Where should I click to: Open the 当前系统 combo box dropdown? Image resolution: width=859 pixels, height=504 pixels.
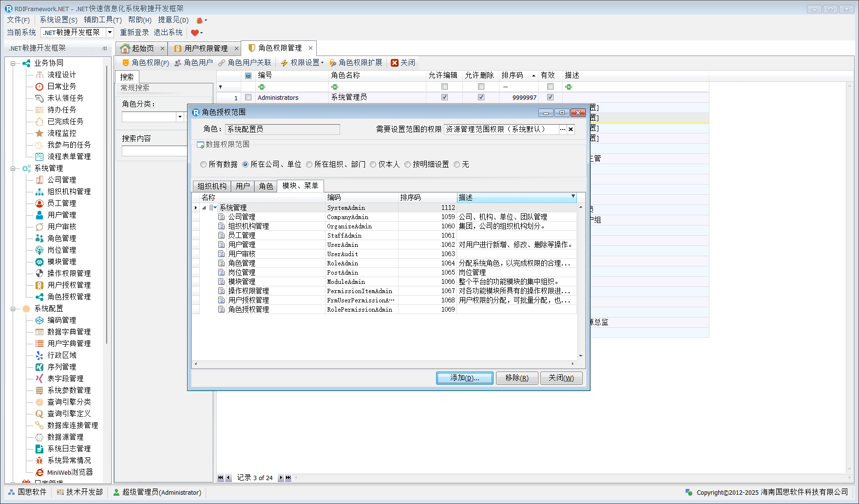[x=110, y=33]
